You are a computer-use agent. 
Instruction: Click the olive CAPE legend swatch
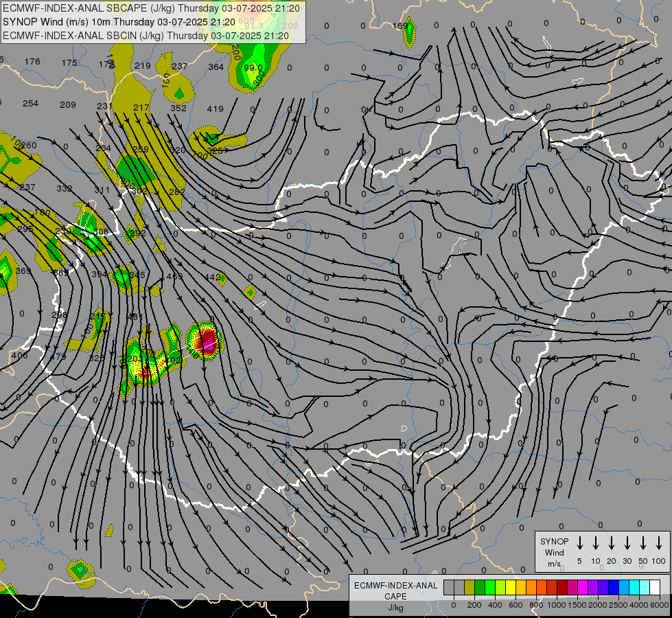[x=470, y=588]
